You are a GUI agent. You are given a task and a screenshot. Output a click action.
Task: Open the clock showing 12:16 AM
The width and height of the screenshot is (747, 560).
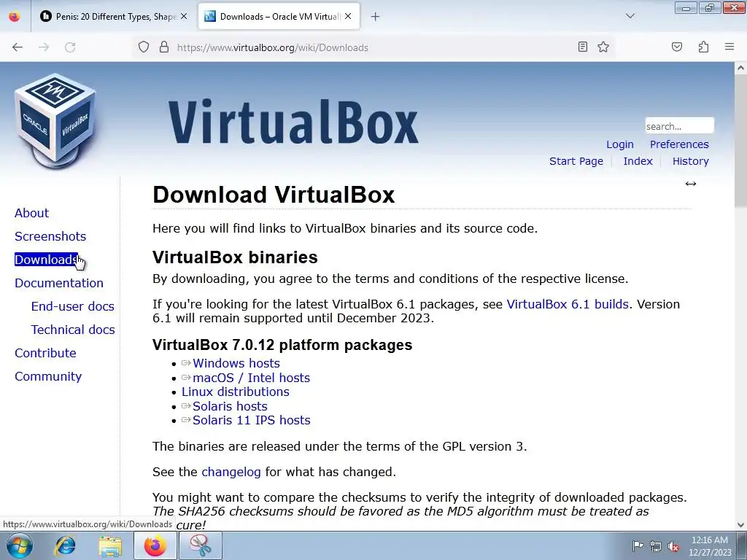[x=710, y=546]
